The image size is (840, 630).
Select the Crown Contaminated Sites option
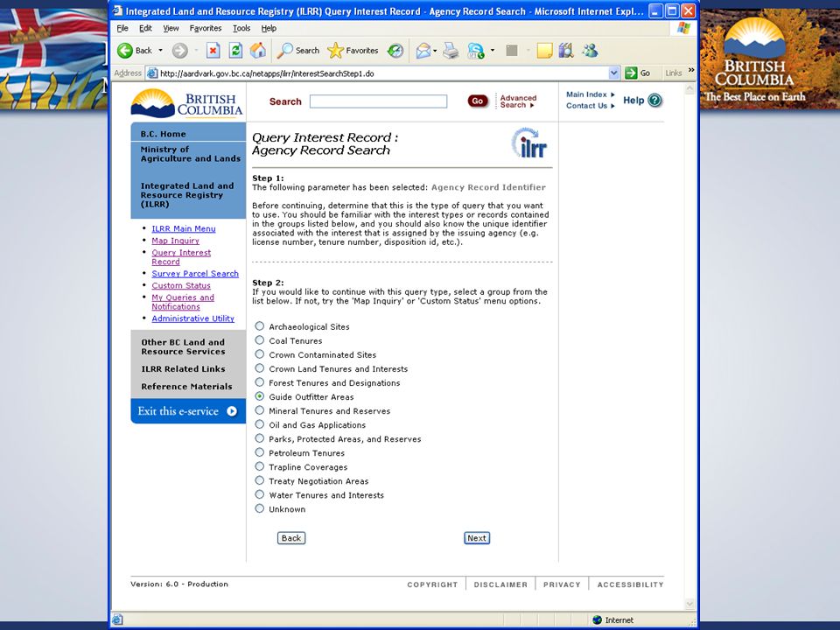259,354
